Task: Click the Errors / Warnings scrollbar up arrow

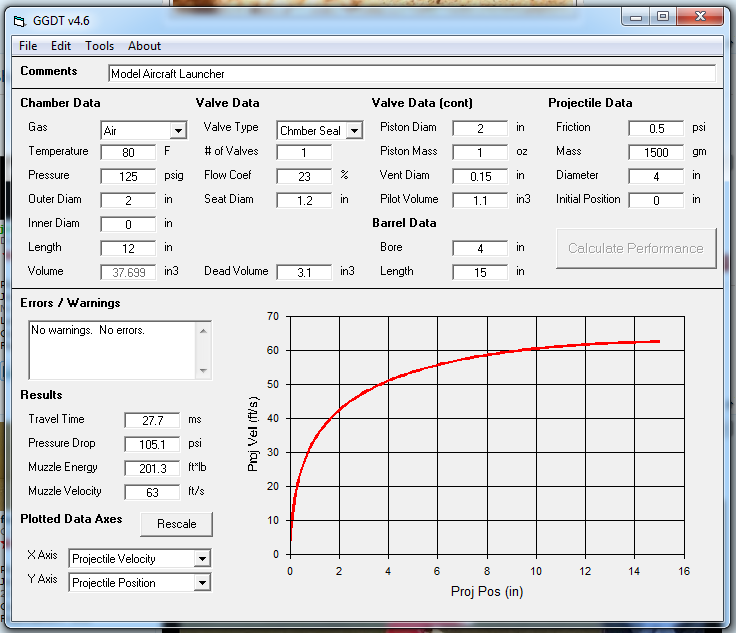Action: [205, 329]
